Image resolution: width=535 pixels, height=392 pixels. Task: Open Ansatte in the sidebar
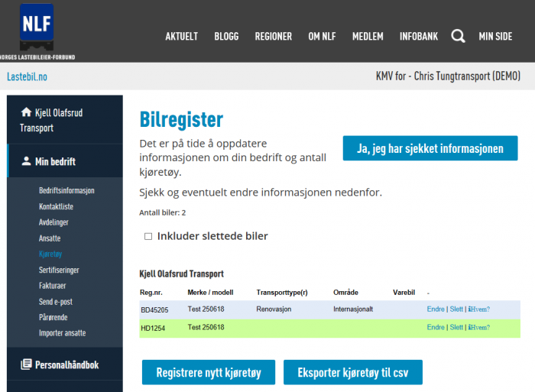click(x=50, y=238)
